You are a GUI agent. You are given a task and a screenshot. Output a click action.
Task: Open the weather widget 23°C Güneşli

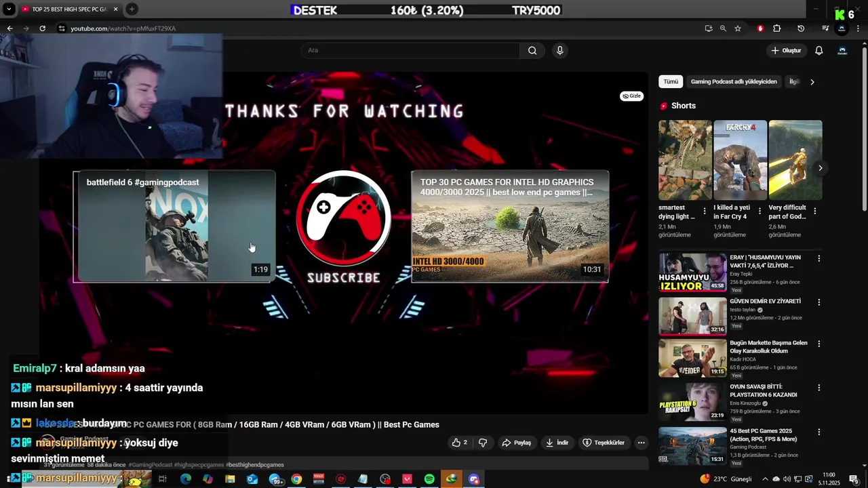pos(726,479)
